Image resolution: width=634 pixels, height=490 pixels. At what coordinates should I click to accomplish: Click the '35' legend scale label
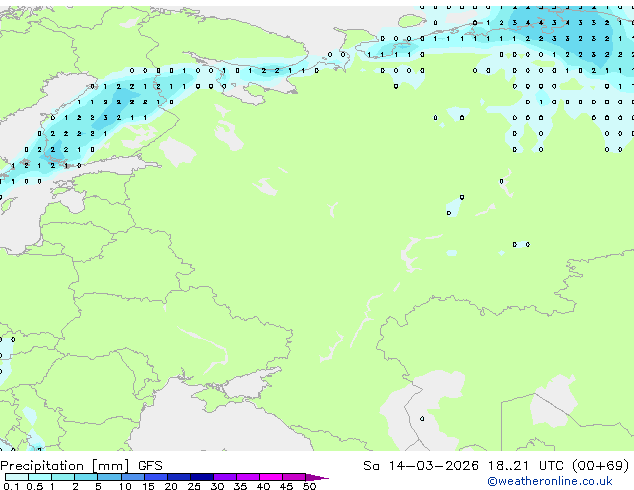240,486
